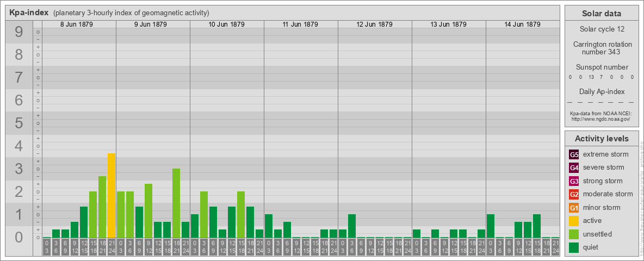The image size is (644, 261).
Task: Click the G3 strong storm badge
Action: pos(574,181)
